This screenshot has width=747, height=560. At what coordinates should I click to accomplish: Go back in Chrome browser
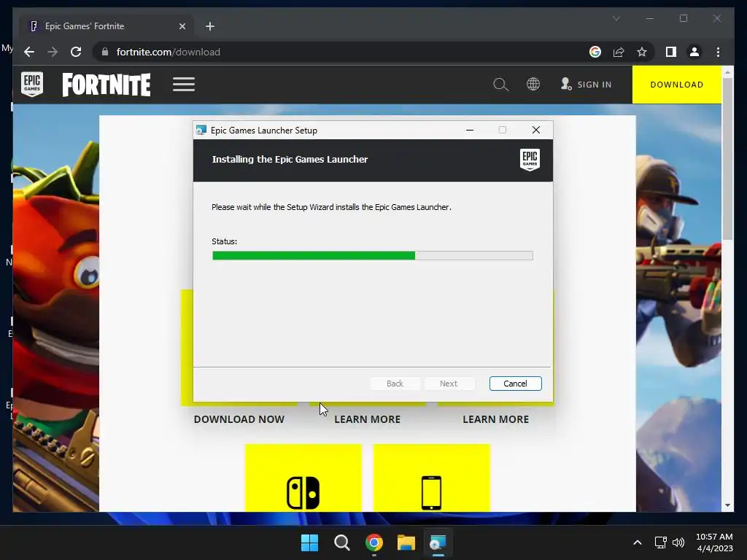click(29, 52)
